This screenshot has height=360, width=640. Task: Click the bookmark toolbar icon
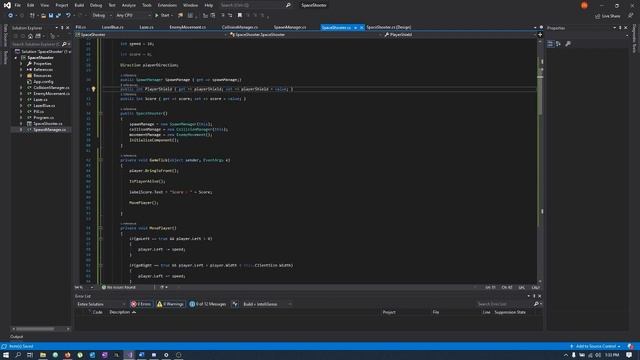point(240,16)
